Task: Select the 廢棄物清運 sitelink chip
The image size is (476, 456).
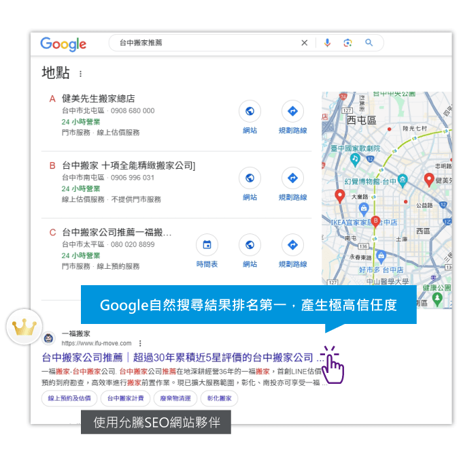Action: [x=175, y=398]
